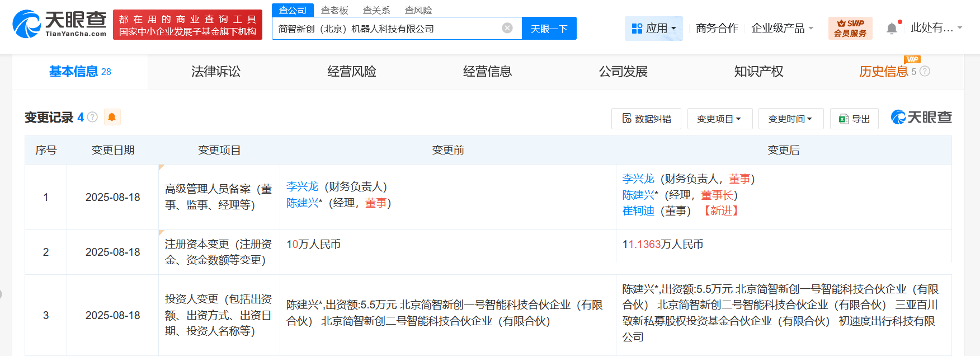Open the 应用 apps dropdown

[x=653, y=28]
